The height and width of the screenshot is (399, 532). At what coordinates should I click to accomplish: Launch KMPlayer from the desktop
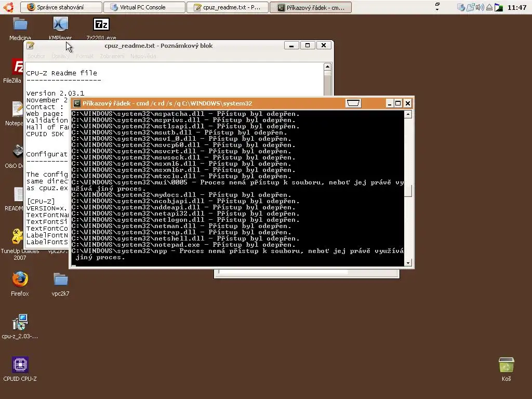pyautogui.click(x=60, y=29)
